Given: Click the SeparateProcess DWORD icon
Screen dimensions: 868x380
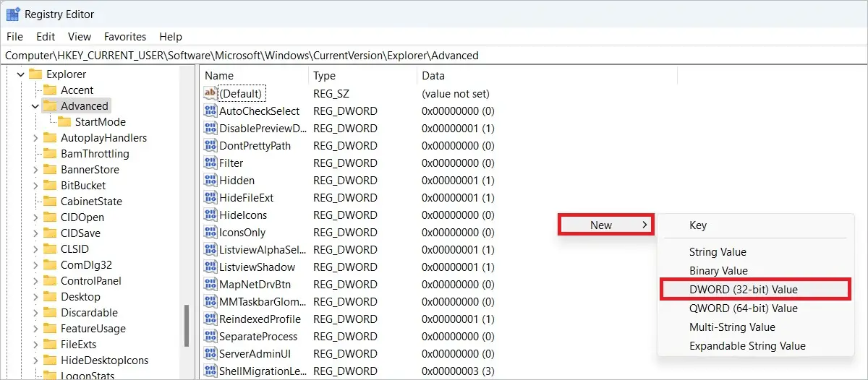Looking at the screenshot, I should pyautogui.click(x=210, y=336).
